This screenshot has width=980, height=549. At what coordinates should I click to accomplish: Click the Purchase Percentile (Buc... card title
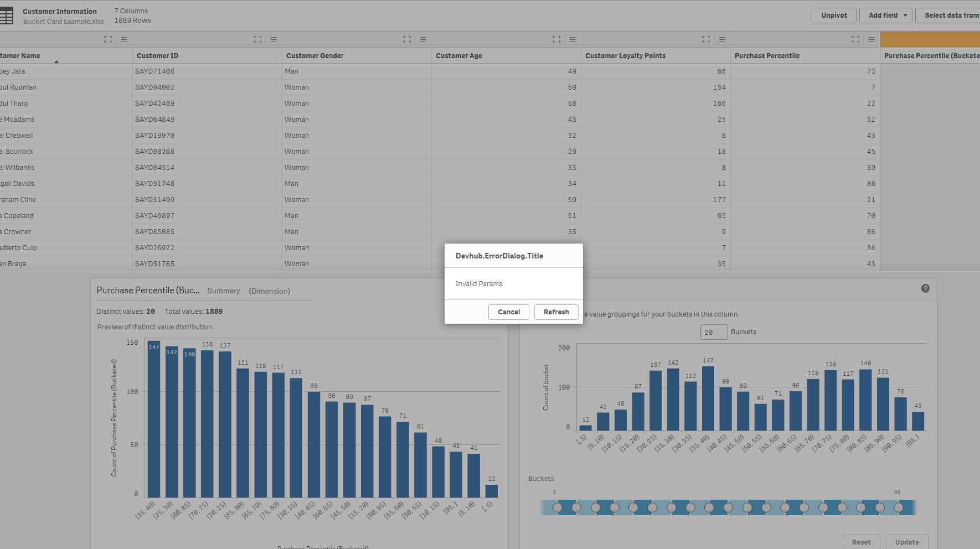[x=148, y=291]
